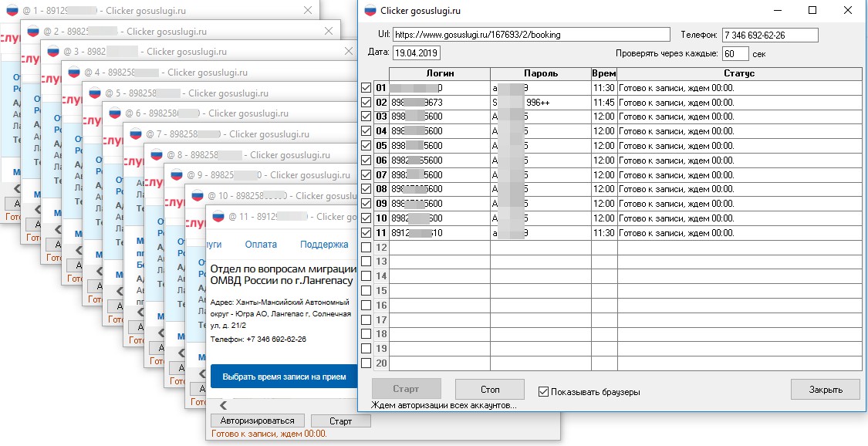This screenshot has height=446, width=868.
Task: Click the title bar of window @ 7
Action: click(x=241, y=134)
